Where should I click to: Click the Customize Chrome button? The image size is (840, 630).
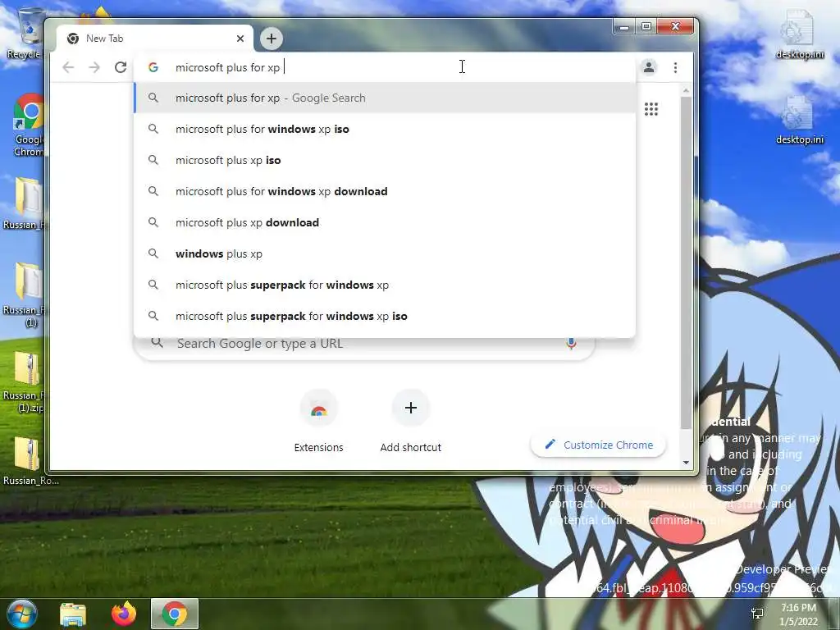(x=598, y=445)
